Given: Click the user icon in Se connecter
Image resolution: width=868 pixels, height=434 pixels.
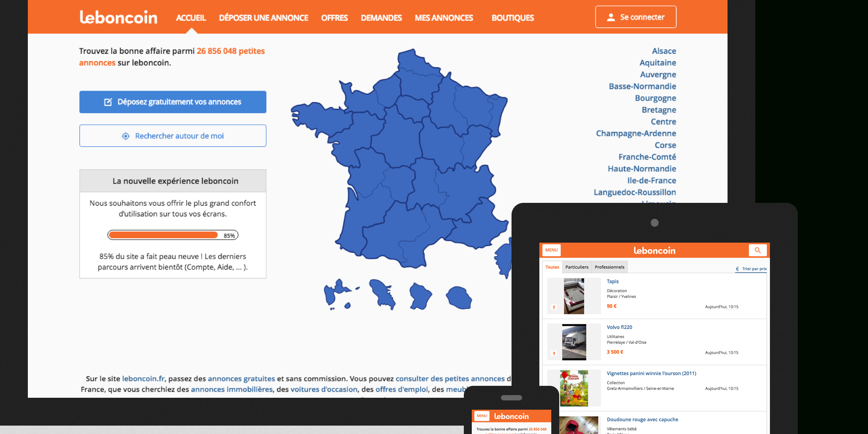Looking at the screenshot, I should point(611,17).
